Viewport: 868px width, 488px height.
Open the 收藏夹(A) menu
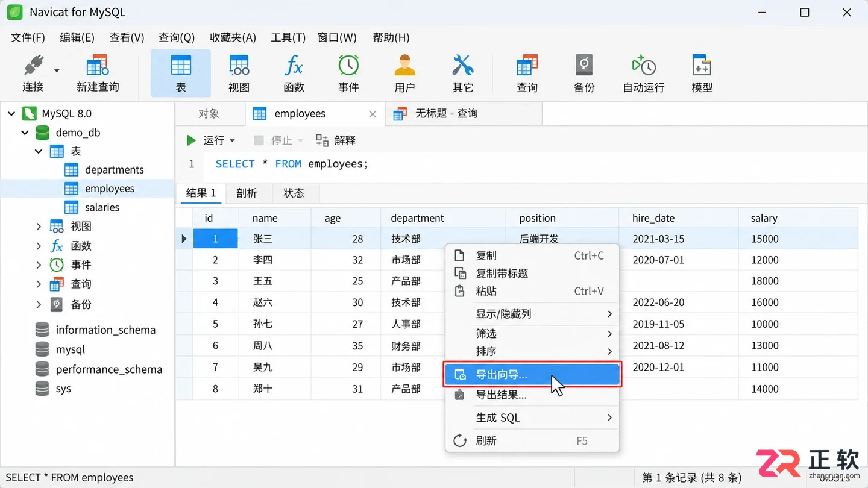point(233,37)
